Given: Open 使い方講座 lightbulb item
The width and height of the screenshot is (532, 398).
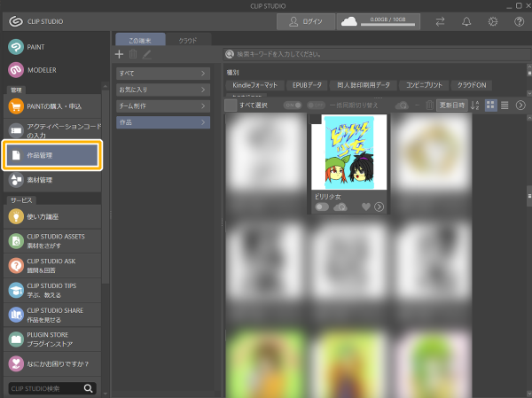Looking at the screenshot, I should coord(52,216).
